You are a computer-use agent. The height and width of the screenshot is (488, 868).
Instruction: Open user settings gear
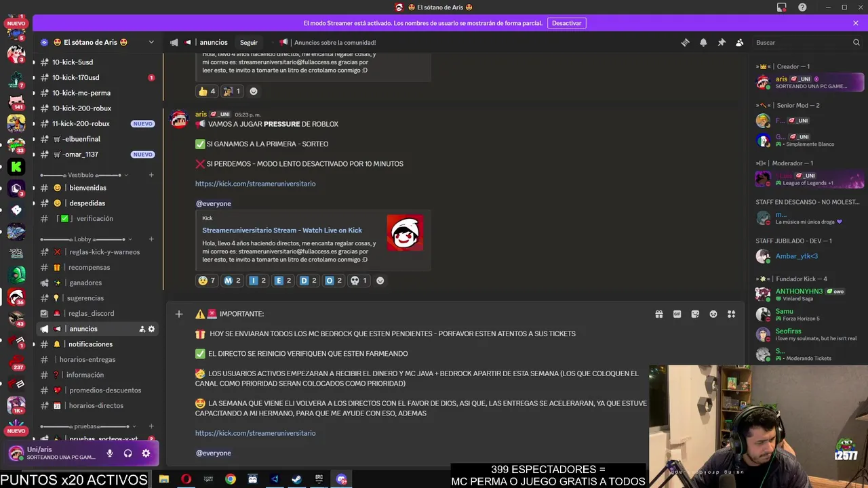(146, 453)
